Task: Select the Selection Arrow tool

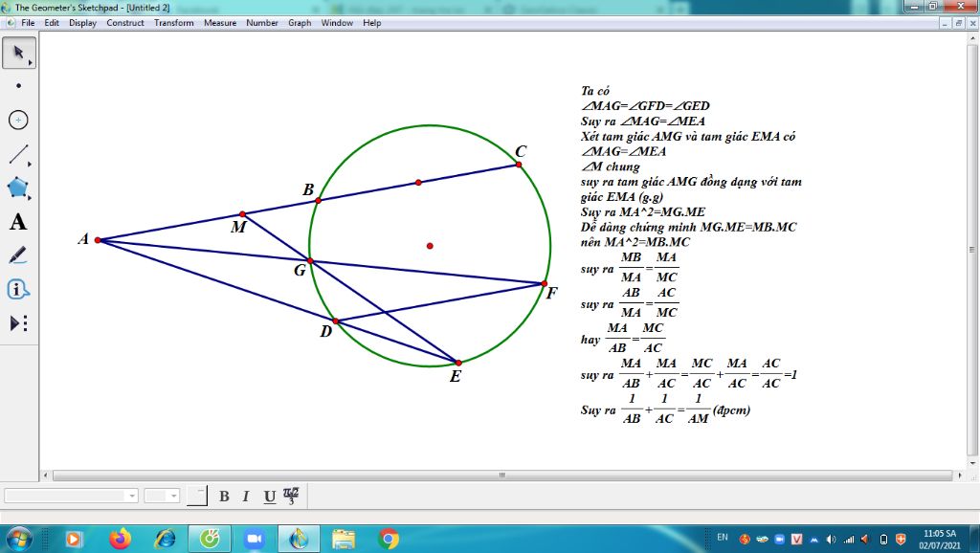Action: tap(19, 53)
